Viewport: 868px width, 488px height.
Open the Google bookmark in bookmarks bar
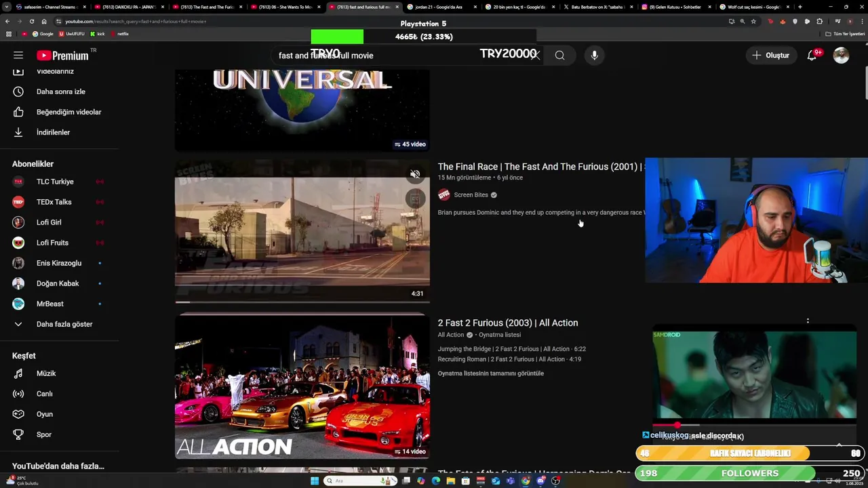tap(43, 34)
